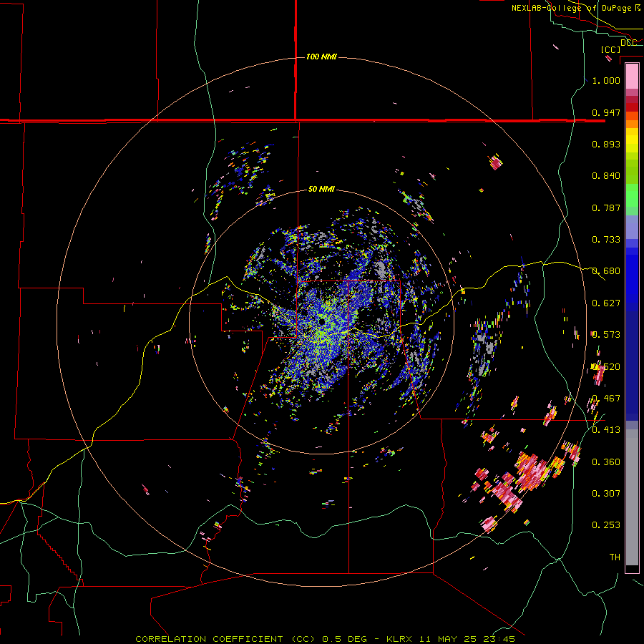Select the 0.627 scale value
Image resolution: width=644 pixels, height=644 pixels.
(x=606, y=303)
